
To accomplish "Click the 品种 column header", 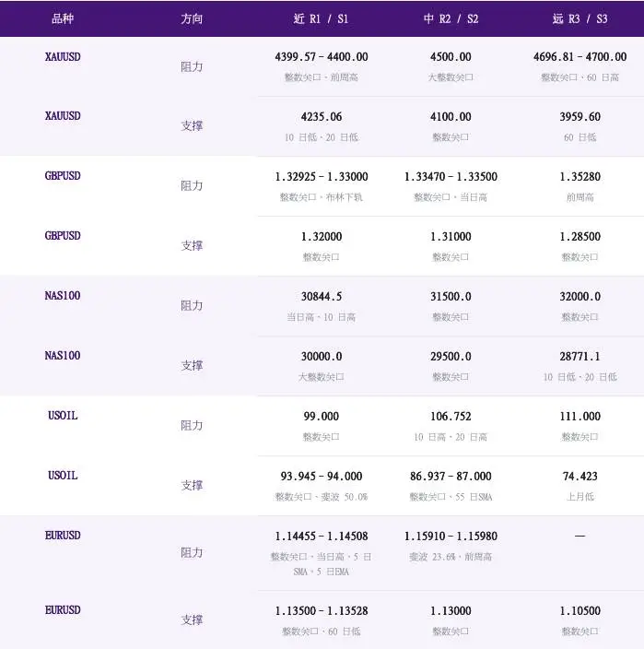I will [x=63, y=18].
